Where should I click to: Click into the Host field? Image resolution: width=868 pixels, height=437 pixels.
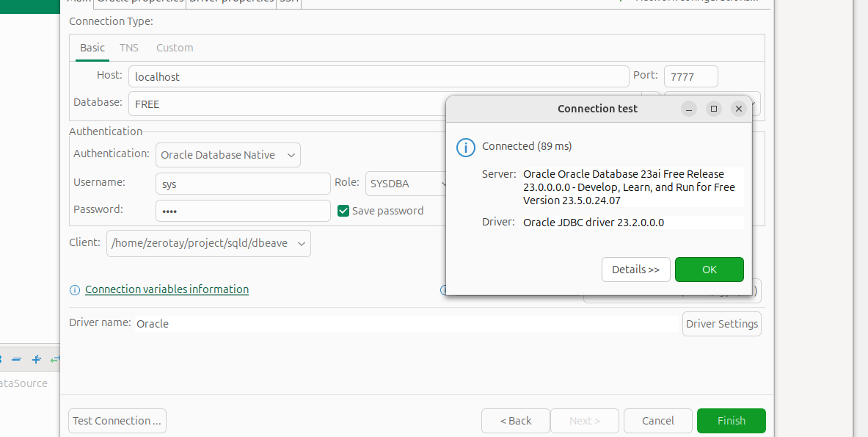pyautogui.click(x=378, y=76)
